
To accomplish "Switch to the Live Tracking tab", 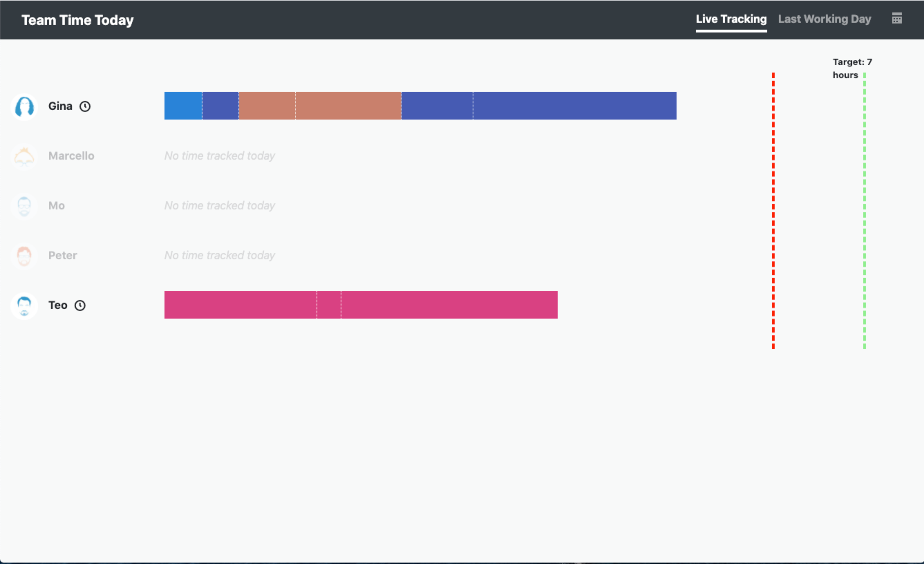I will 731,19.
